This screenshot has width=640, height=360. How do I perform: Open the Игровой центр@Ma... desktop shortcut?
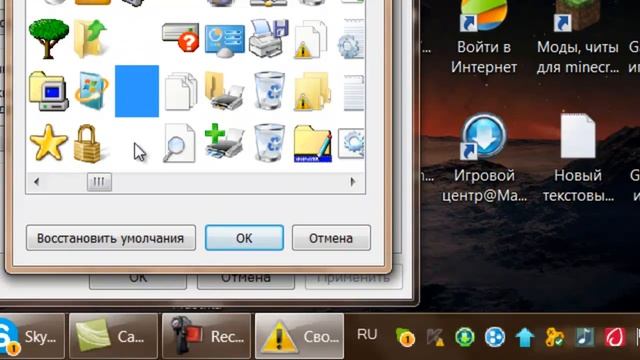click(x=484, y=158)
